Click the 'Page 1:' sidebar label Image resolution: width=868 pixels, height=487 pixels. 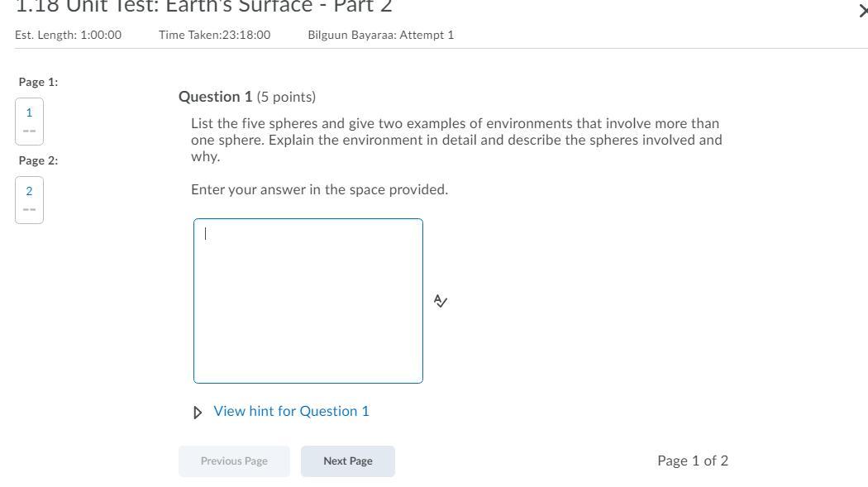pyautogui.click(x=38, y=82)
